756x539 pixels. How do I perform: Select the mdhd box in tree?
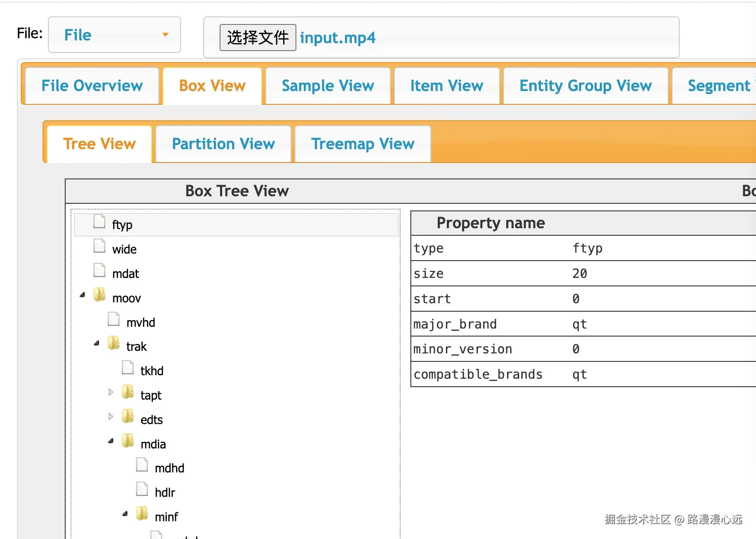pos(169,468)
